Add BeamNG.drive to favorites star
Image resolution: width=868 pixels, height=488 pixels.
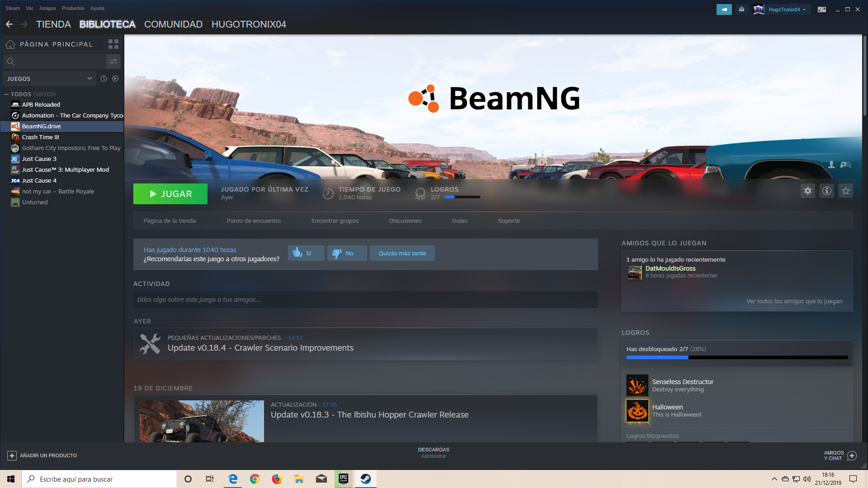click(x=845, y=191)
